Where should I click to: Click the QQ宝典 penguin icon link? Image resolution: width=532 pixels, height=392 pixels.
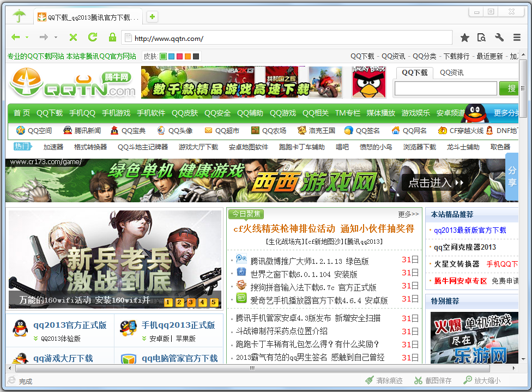[x=114, y=130]
